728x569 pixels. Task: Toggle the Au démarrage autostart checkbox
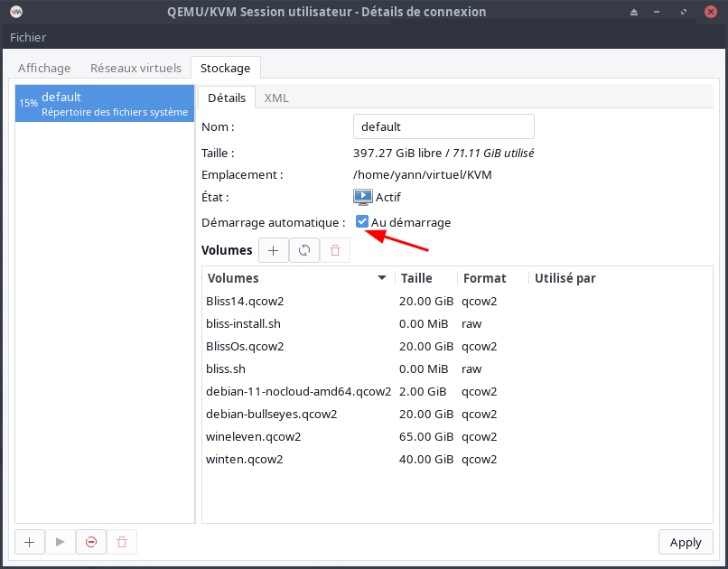click(362, 222)
